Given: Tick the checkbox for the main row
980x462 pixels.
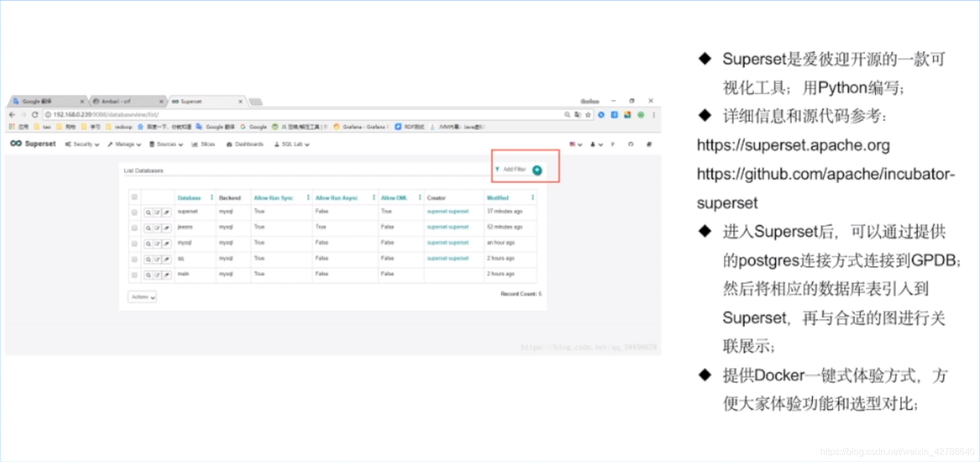Looking at the screenshot, I should click(x=134, y=275).
